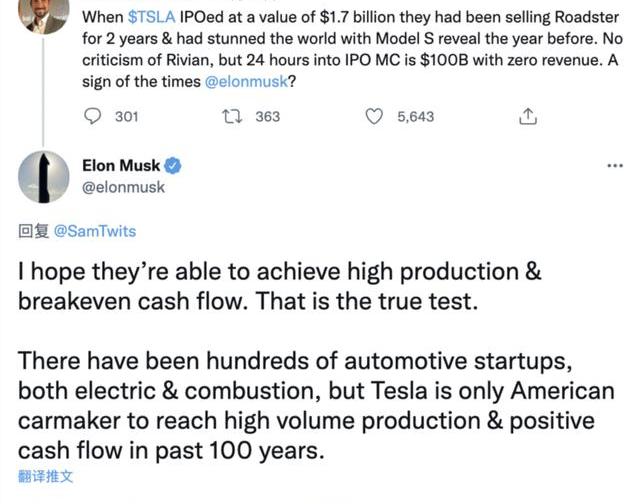Click the 翻译推文 translate tweet link
This screenshot has width=640, height=504.
[46, 476]
